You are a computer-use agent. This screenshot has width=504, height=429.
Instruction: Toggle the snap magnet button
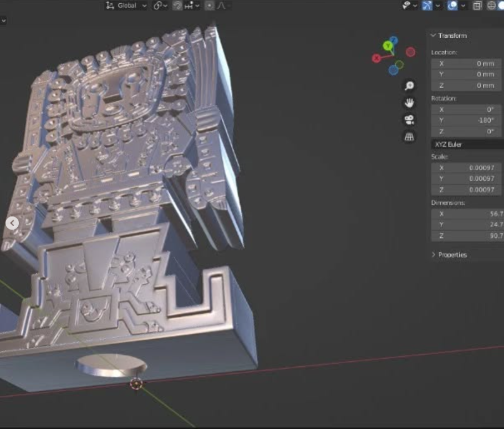[x=177, y=6]
